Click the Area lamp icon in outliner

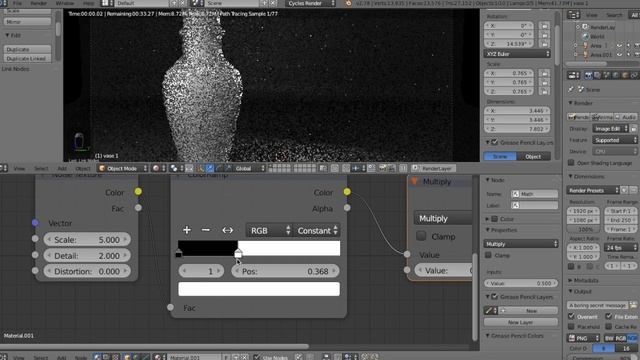pos(585,46)
